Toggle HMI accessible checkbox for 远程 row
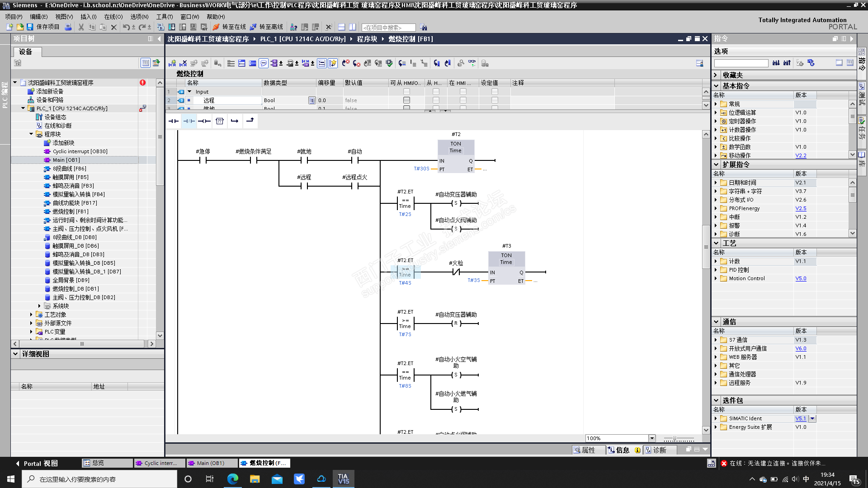This screenshot has width=868, height=488. [406, 100]
